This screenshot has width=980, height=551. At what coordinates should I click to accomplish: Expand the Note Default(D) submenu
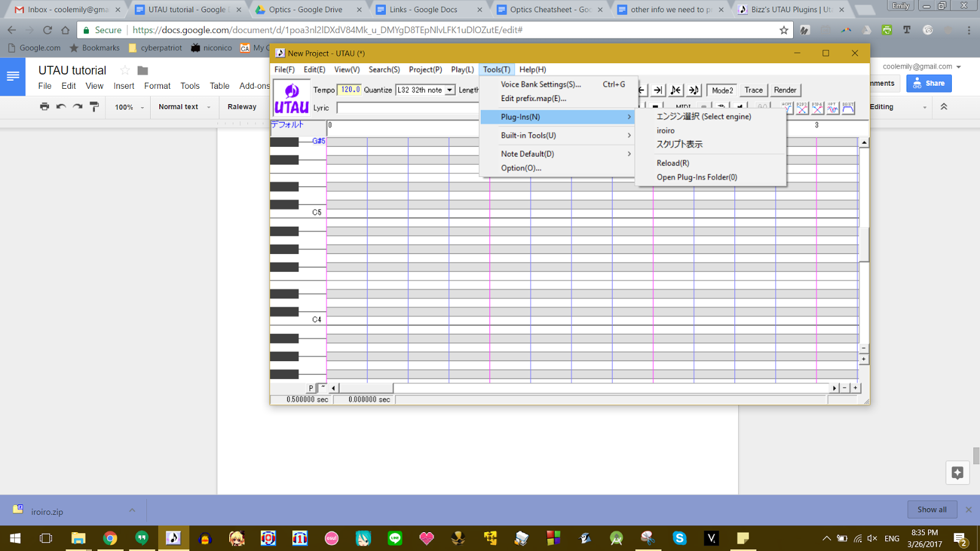(x=557, y=154)
